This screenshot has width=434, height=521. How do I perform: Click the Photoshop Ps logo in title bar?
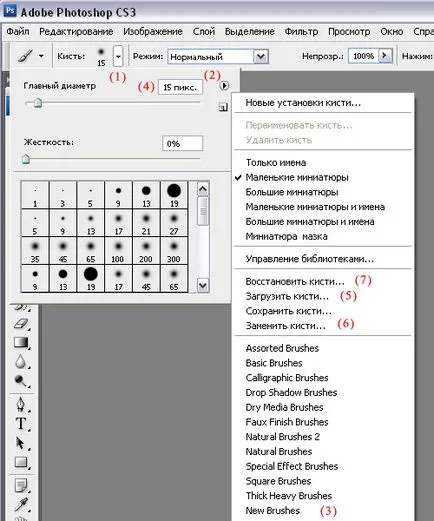10,11
